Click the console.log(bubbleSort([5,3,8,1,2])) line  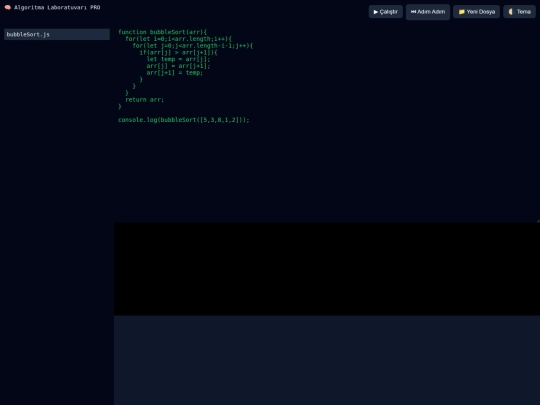184,120
